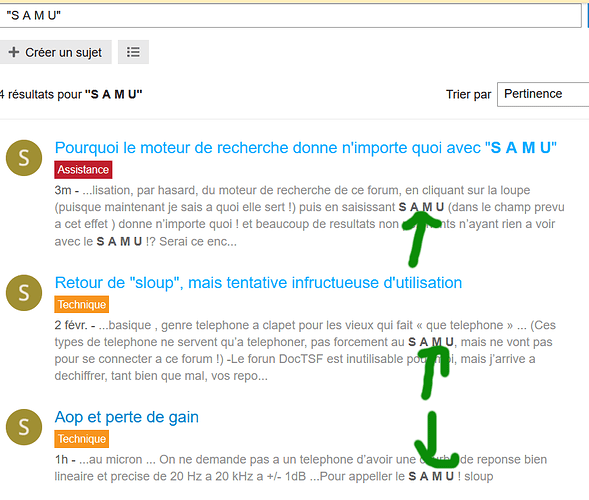Click bold S A M U in third excerpt
This screenshot has width=589, height=500.
point(431,476)
